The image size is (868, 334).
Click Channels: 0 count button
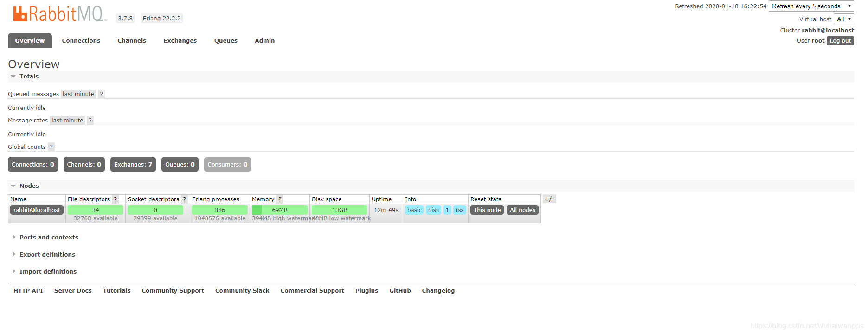84,164
